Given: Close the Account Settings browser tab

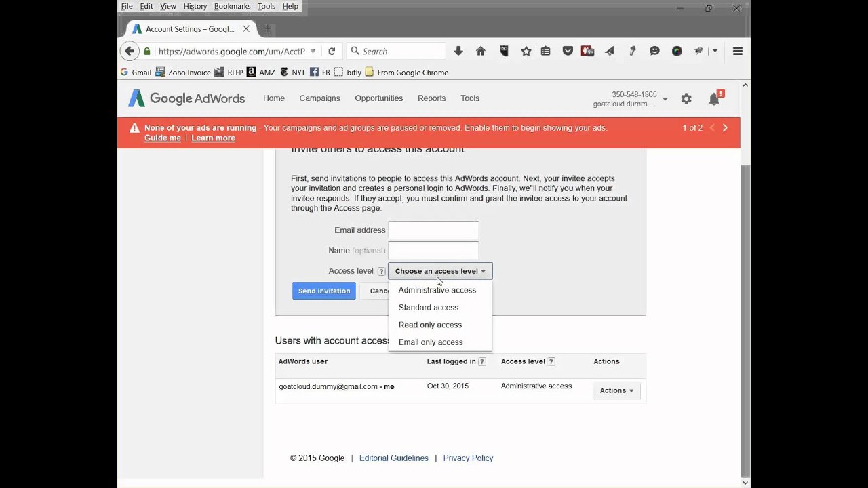Looking at the screenshot, I should tap(246, 29).
